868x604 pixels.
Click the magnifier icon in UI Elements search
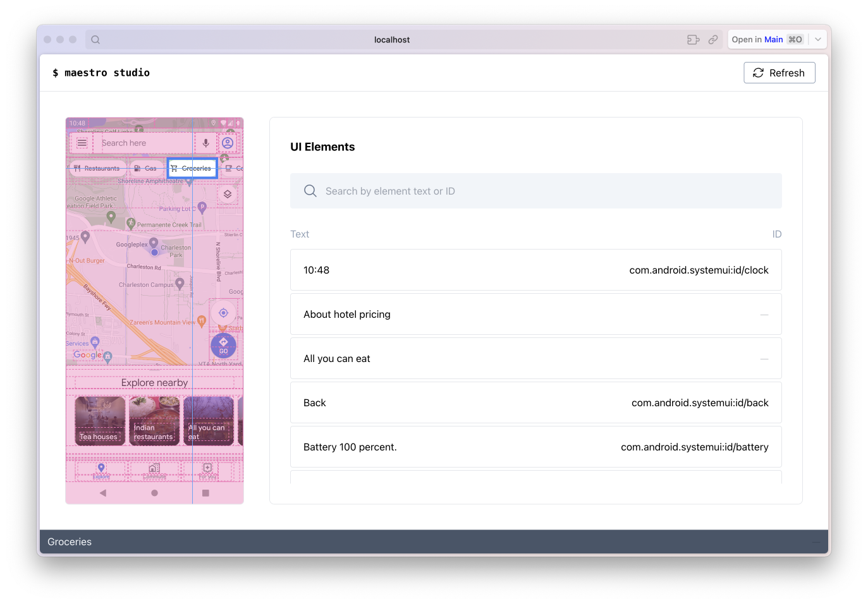(310, 191)
